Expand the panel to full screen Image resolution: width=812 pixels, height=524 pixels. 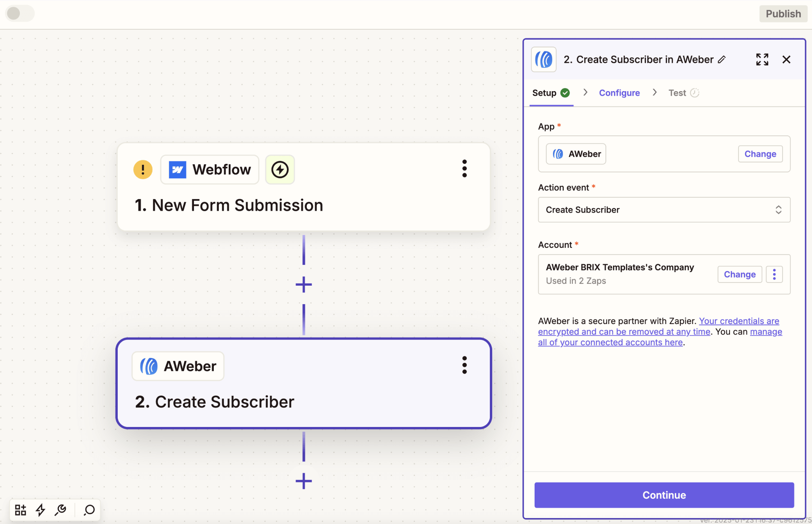(762, 60)
